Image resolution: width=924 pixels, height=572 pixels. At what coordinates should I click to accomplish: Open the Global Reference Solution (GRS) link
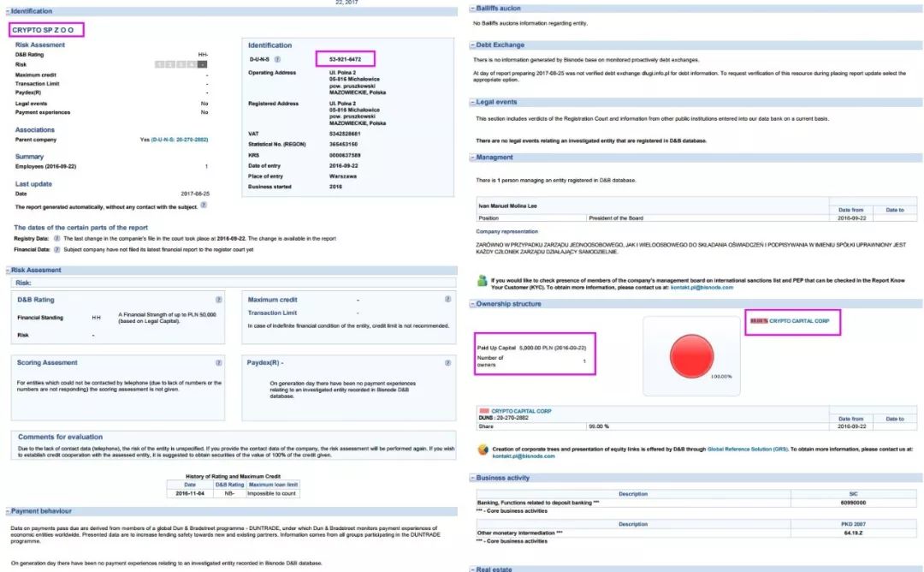click(x=747, y=450)
